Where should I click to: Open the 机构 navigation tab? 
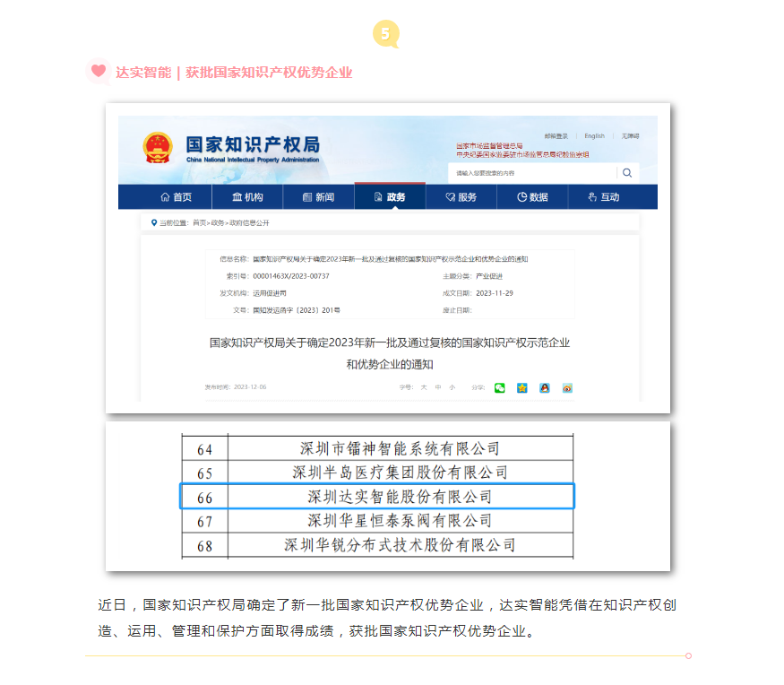coord(247,197)
